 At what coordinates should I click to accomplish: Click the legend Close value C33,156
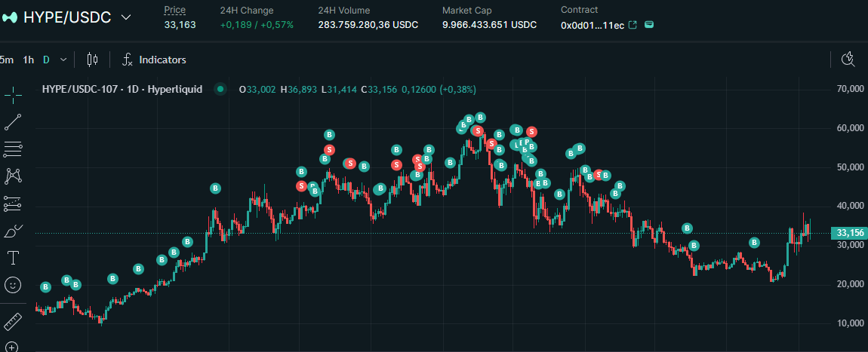pyautogui.click(x=379, y=89)
